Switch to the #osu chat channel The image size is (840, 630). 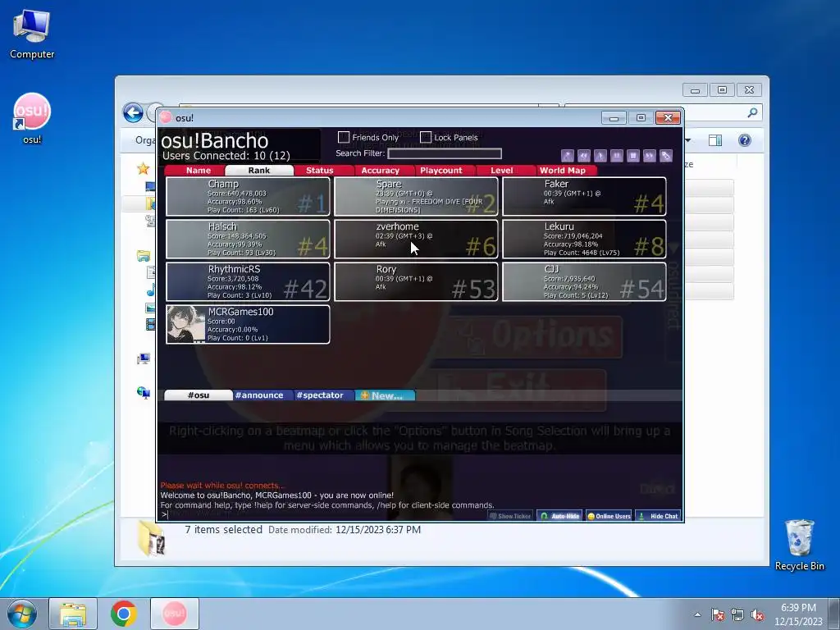coord(199,395)
